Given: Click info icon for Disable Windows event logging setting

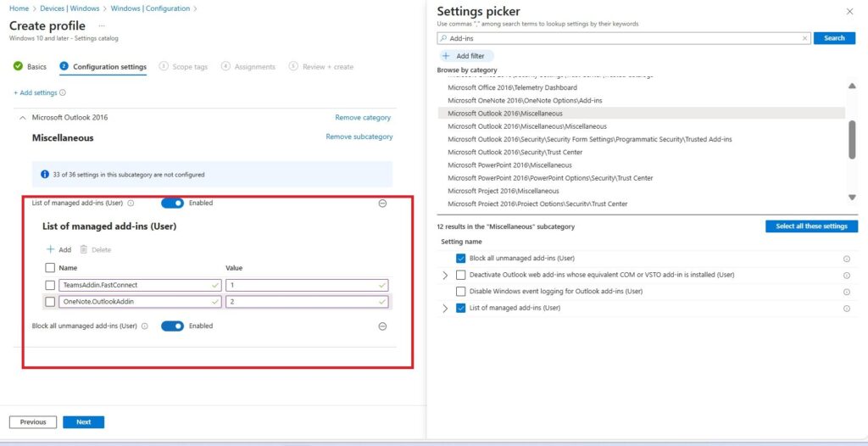Looking at the screenshot, I should [x=846, y=292].
